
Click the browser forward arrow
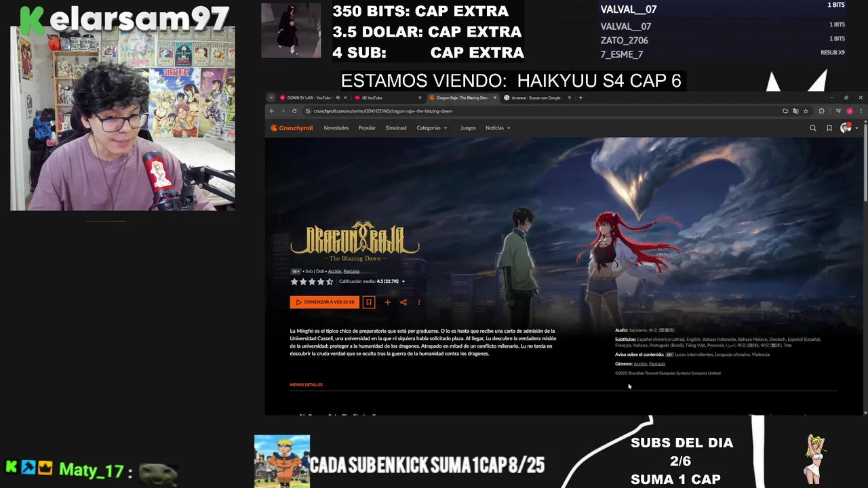click(x=283, y=111)
